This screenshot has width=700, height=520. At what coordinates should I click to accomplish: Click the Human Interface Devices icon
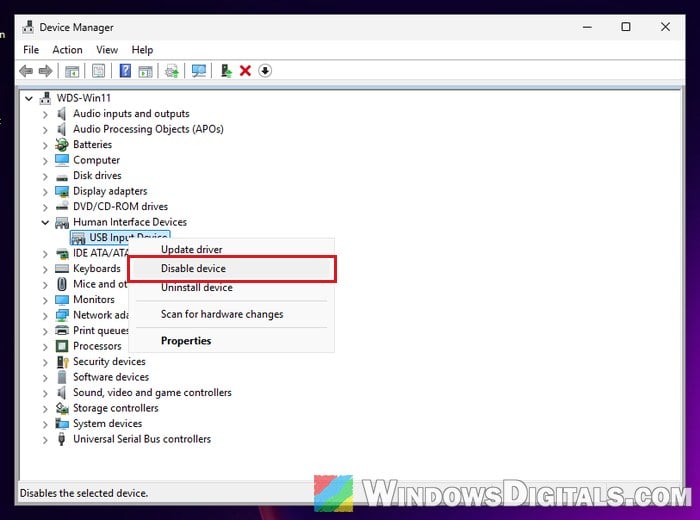(x=62, y=222)
